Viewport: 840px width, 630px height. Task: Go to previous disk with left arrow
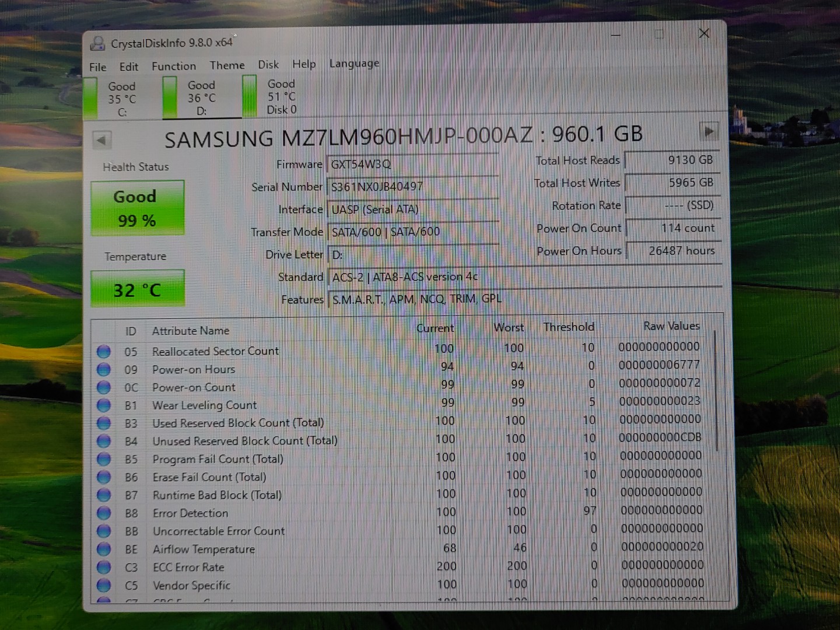pyautogui.click(x=101, y=140)
